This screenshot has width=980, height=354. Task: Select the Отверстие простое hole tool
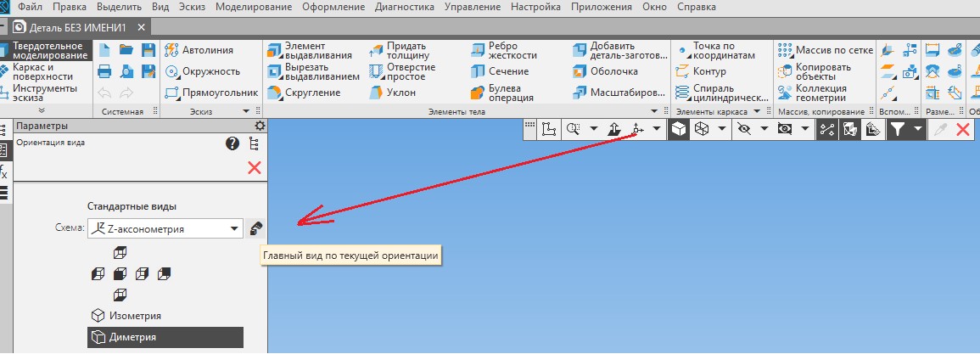point(402,71)
